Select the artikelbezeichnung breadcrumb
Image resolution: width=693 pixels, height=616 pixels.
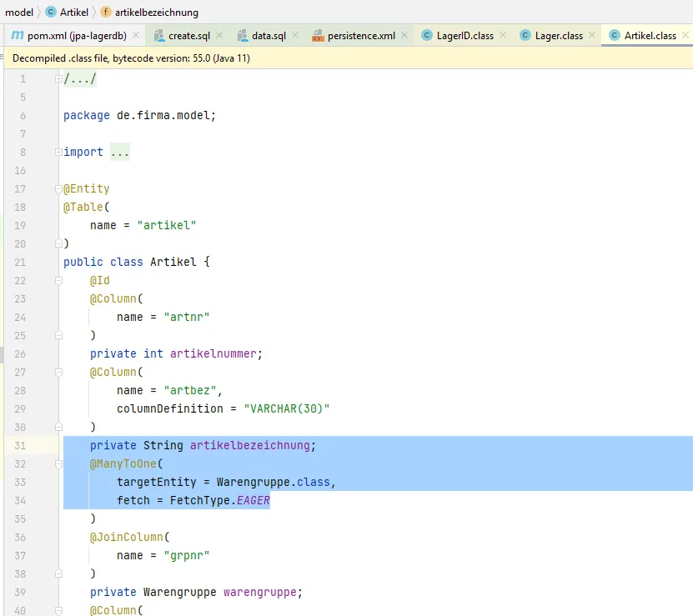pos(157,13)
